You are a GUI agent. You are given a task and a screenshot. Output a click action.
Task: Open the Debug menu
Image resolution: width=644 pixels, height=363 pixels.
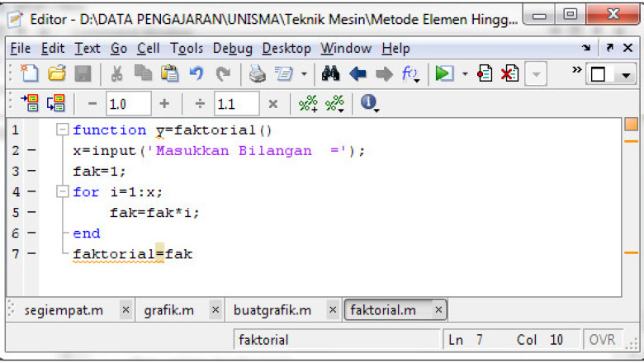[x=233, y=49]
